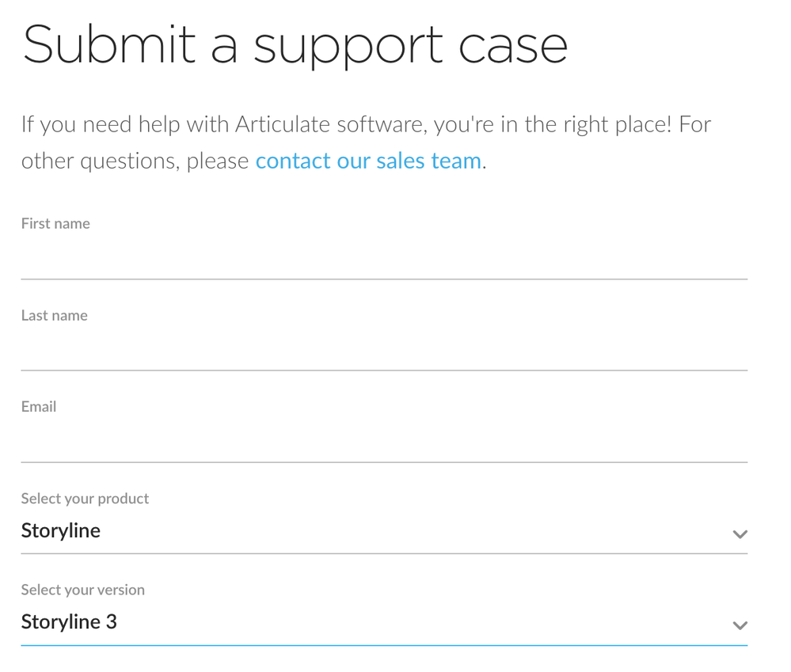791x672 pixels.
Task: Click the selected 'Storyline' product value
Action: pyautogui.click(x=61, y=530)
